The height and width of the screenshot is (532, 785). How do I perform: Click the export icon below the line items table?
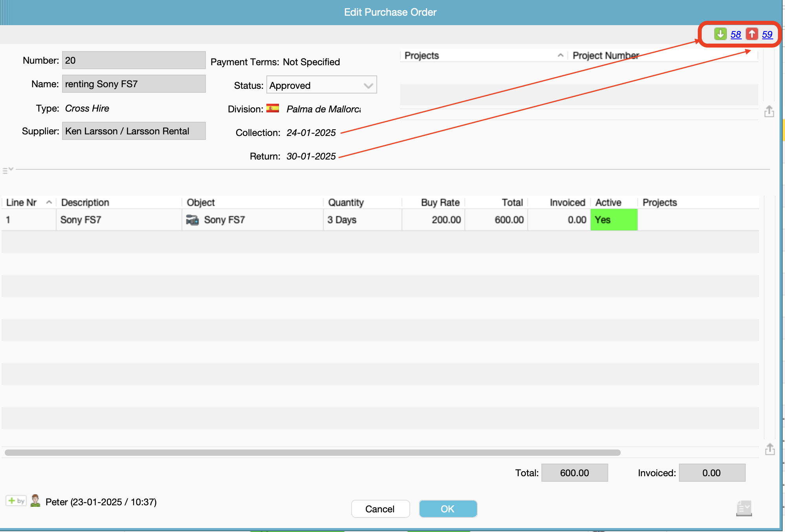(770, 449)
